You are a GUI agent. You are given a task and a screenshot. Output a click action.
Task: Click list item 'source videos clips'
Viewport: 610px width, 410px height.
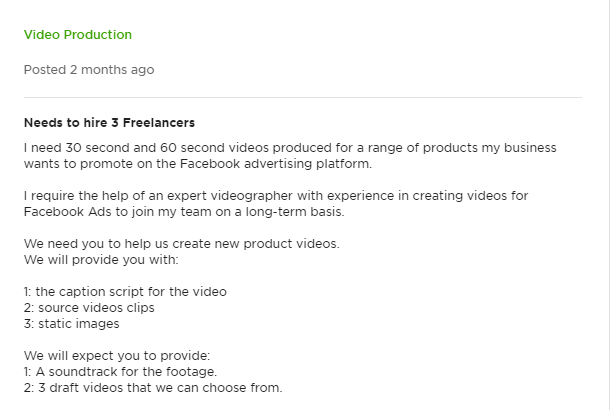(89, 308)
